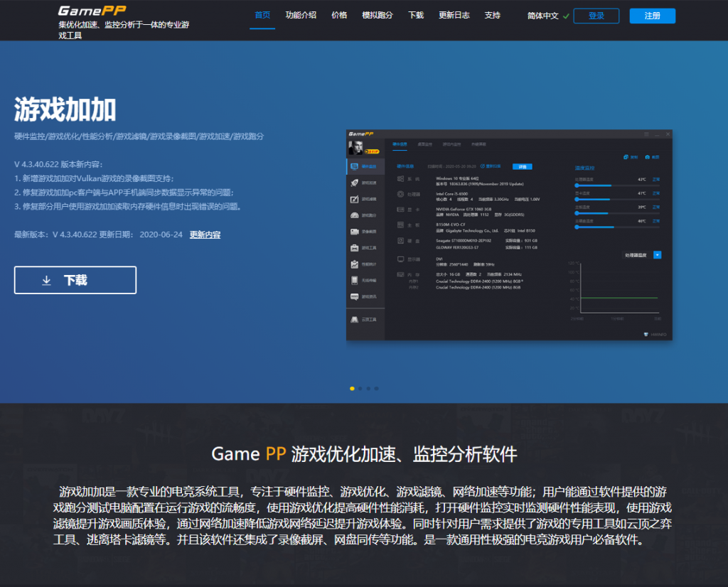Click the 39℃ motherboard temperature slider

617,213
